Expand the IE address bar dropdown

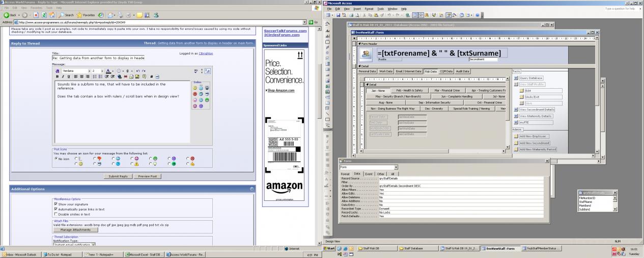312,22
